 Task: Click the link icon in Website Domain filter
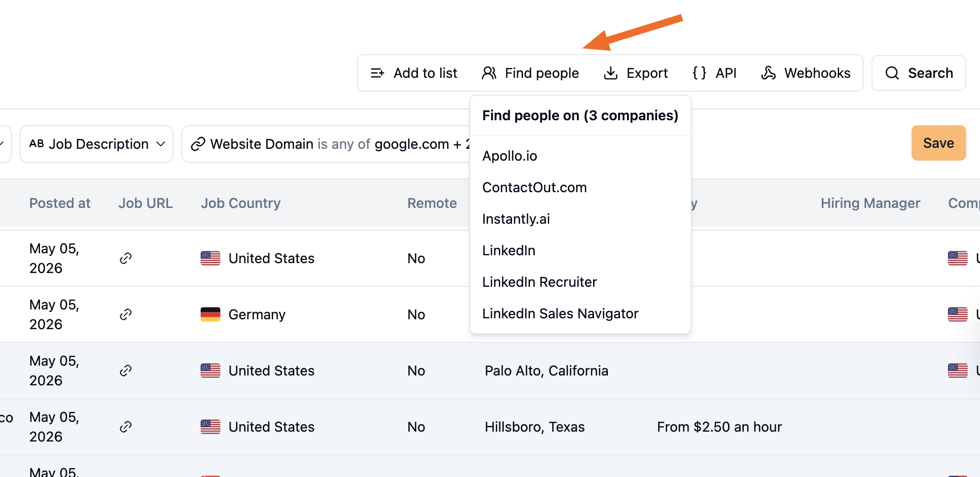pos(198,144)
